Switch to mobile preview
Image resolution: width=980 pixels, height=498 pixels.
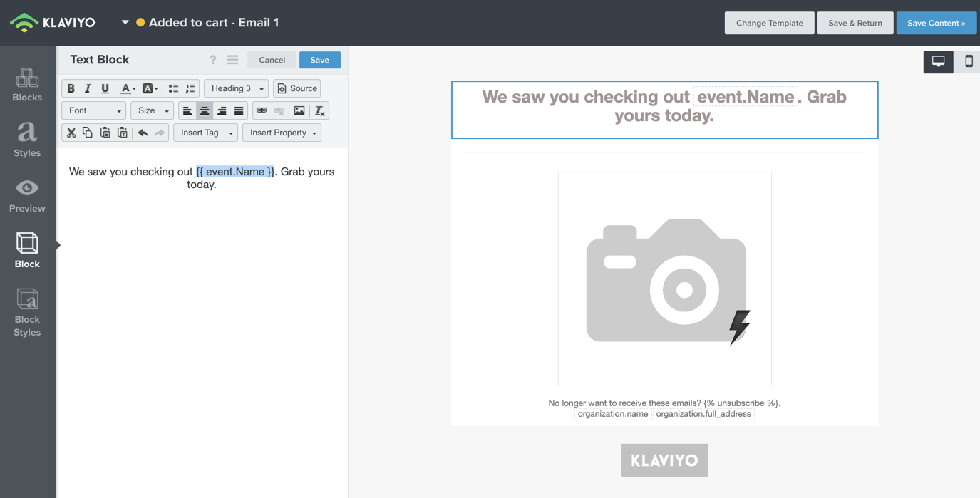968,62
